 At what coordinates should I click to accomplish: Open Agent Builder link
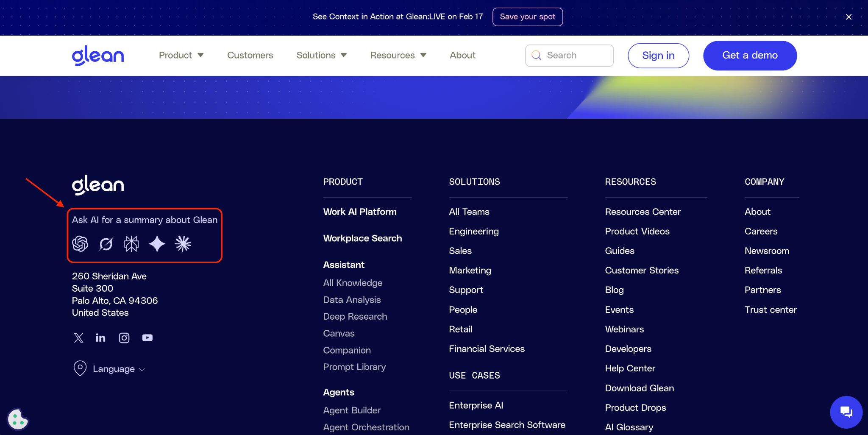[x=352, y=410]
